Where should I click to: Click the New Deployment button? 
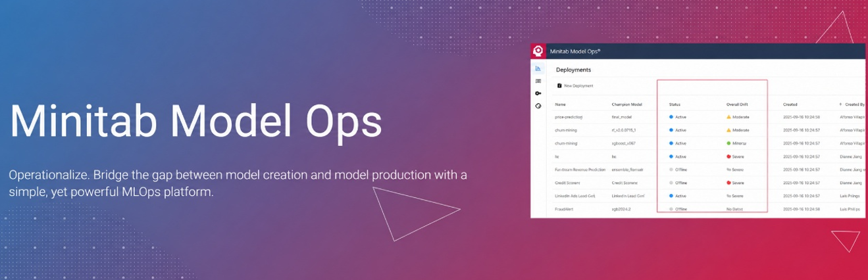[575, 85]
